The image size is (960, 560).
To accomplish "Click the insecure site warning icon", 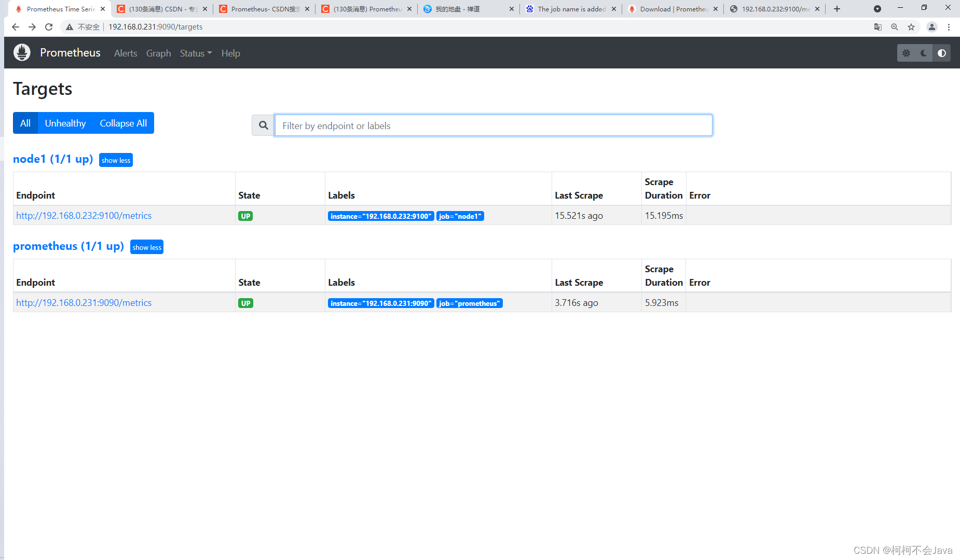I will tap(70, 27).
